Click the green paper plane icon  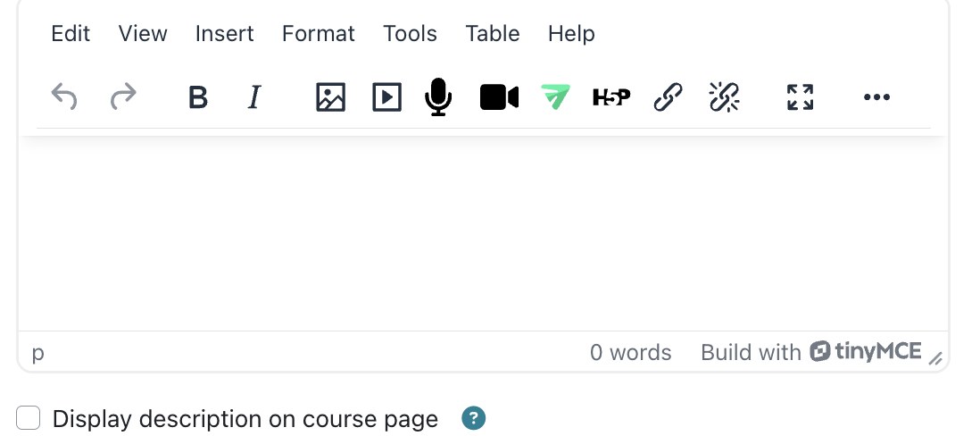[556, 97]
